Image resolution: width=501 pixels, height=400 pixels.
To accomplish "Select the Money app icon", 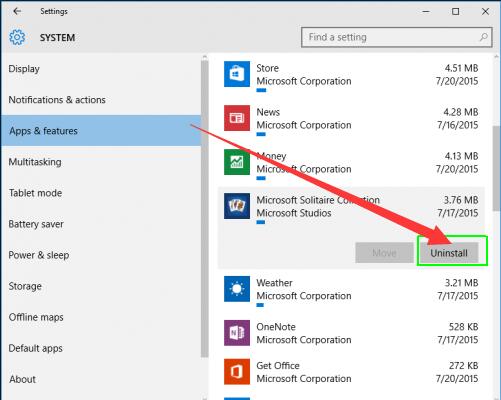I will (x=237, y=162).
